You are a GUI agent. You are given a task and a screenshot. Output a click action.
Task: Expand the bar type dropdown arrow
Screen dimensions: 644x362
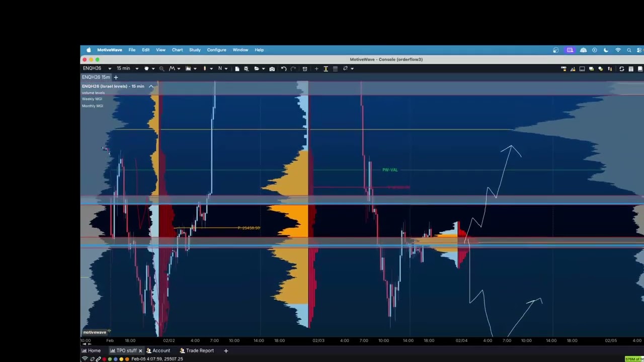pyautogui.click(x=211, y=69)
